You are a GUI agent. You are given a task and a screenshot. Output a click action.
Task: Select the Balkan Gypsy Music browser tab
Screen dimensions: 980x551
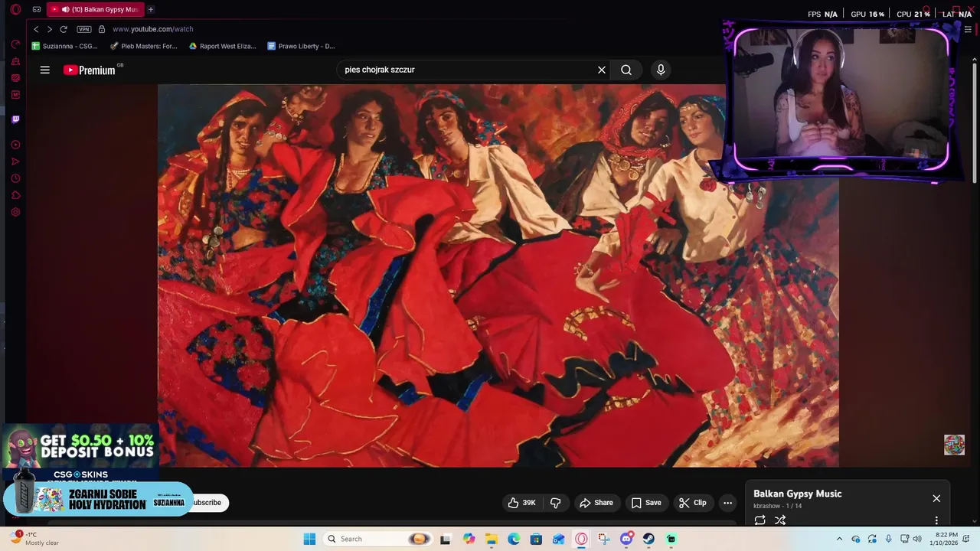[95, 10]
